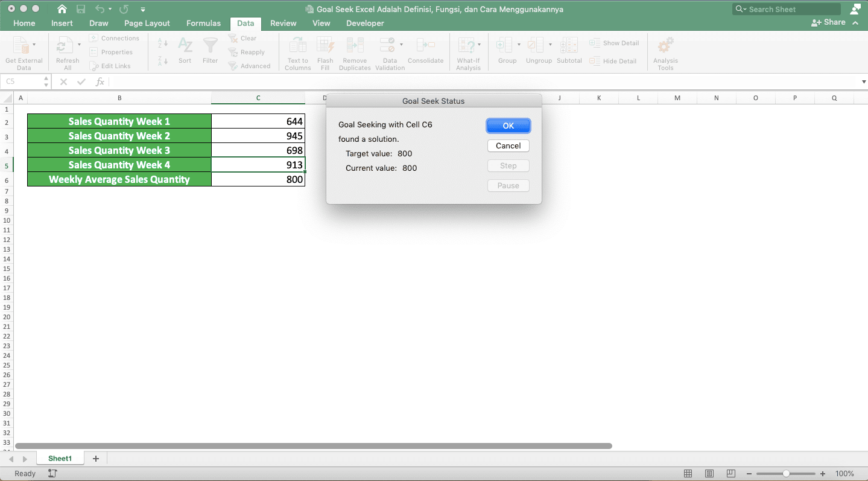Switch to the Home tab
868x481 pixels.
[x=24, y=23]
